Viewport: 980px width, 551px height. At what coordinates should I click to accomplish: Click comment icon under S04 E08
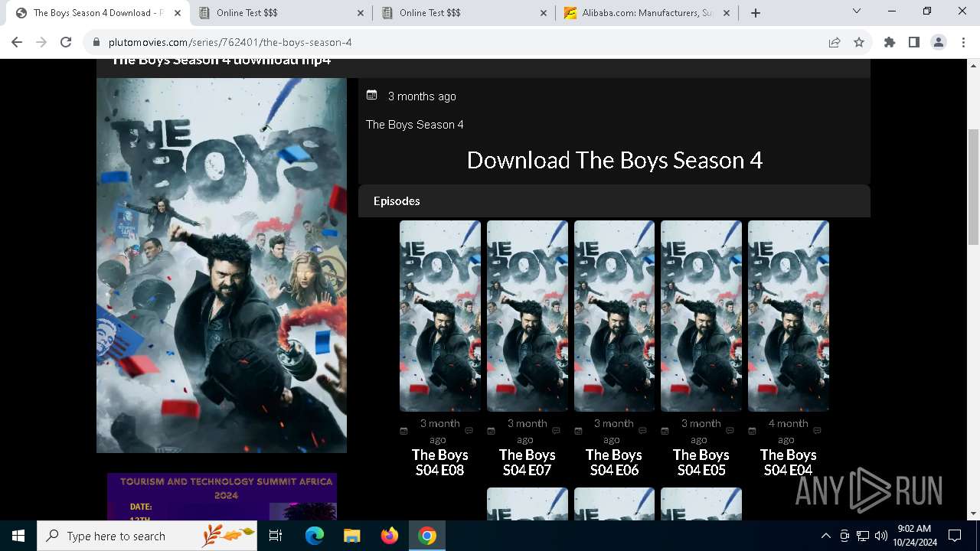point(469,431)
